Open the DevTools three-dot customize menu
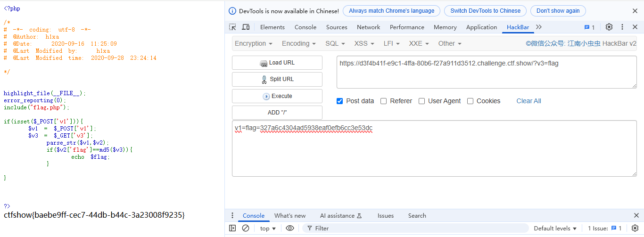Viewport: 644px width, 237px height. (622, 27)
